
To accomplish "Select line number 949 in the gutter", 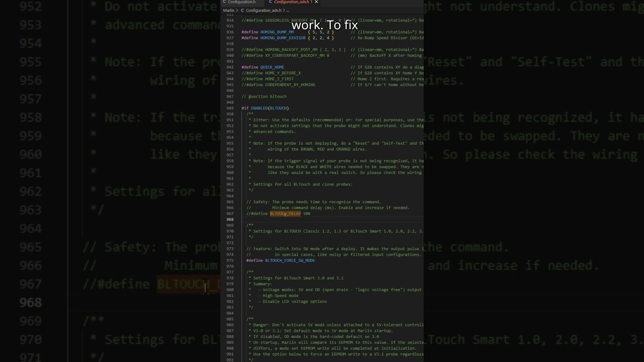I will pyautogui.click(x=230, y=108).
